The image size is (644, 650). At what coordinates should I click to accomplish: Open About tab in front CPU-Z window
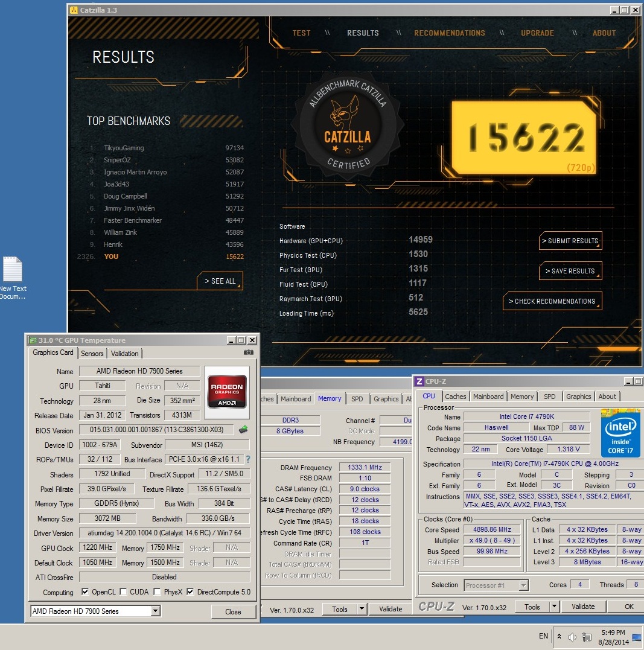tap(607, 397)
